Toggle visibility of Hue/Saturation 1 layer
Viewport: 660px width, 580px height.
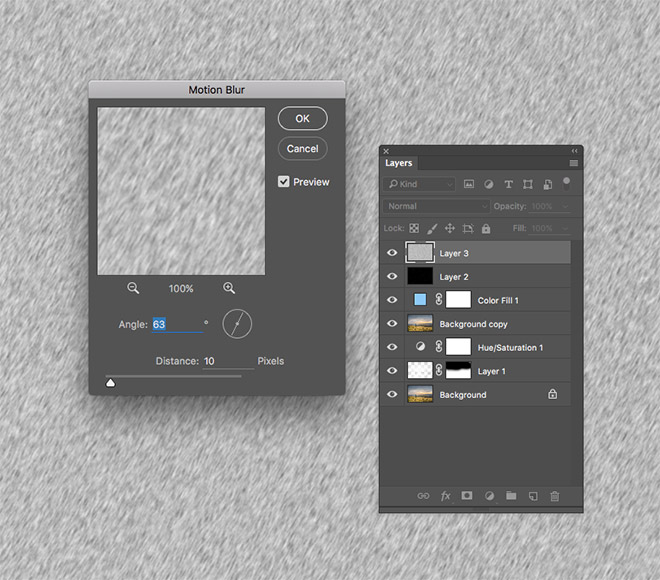click(x=392, y=347)
